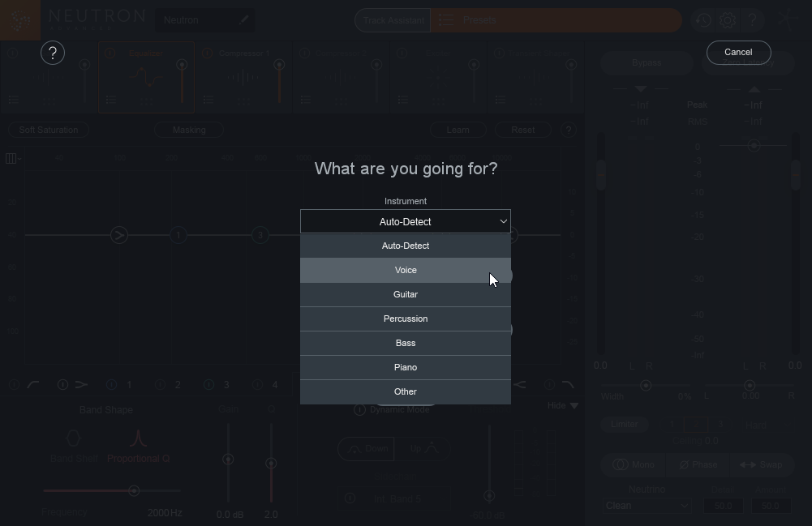Image resolution: width=812 pixels, height=526 pixels.
Task: Toggle the Dynamic Mode power switch
Action: pos(359,409)
